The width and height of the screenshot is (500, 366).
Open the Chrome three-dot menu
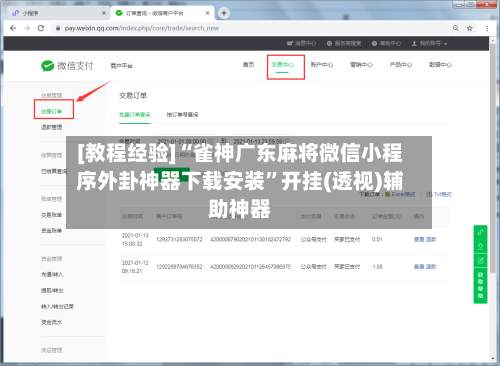tap(487, 28)
